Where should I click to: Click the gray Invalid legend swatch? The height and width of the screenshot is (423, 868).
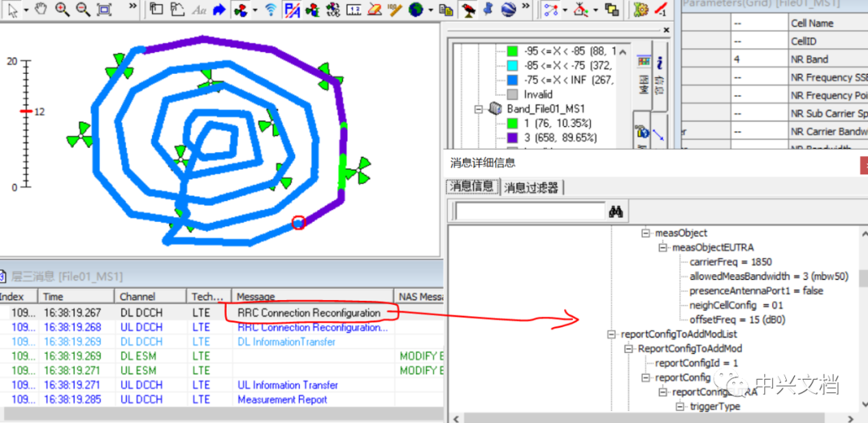pos(513,94)
